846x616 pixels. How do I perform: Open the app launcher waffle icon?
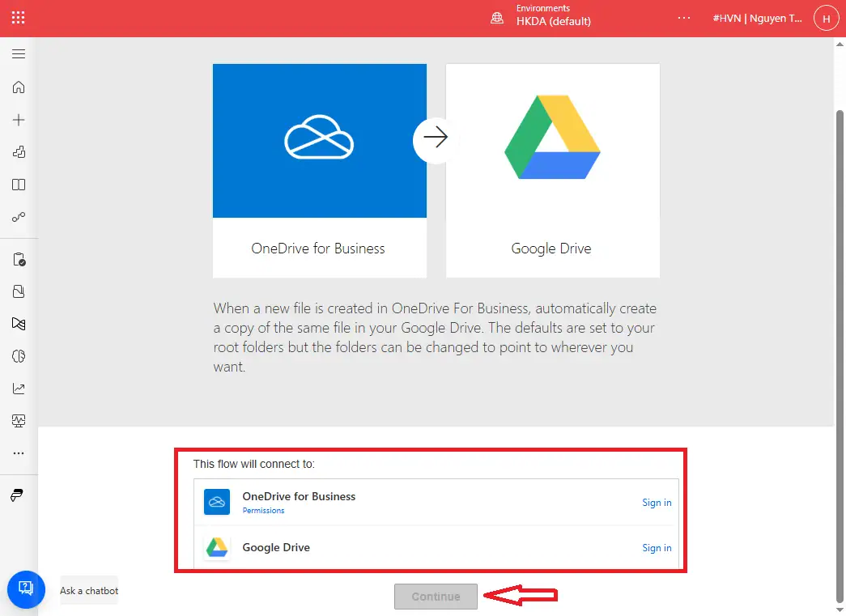18,18
